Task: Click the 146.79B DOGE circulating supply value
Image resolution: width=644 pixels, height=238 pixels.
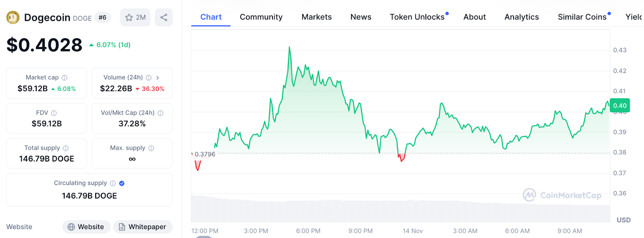Action: (x=89, y=196)
